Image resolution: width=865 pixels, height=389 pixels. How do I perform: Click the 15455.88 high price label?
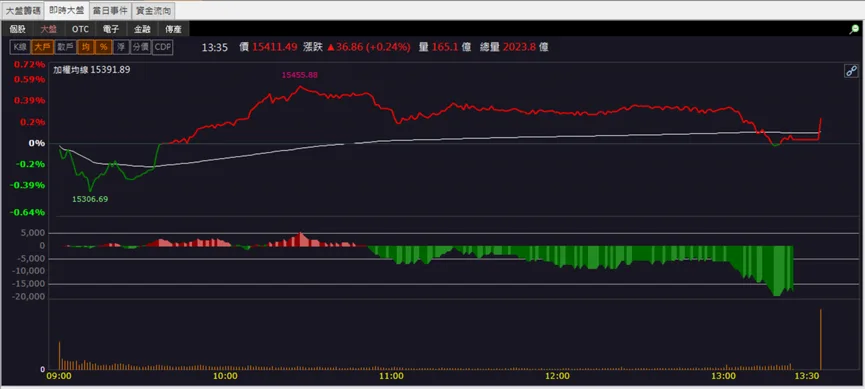coord(300,75)
